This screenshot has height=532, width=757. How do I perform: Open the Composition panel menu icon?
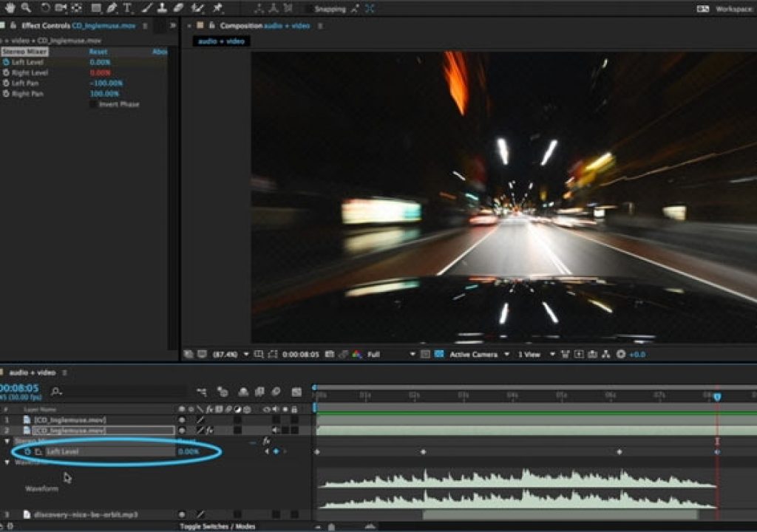320,26
